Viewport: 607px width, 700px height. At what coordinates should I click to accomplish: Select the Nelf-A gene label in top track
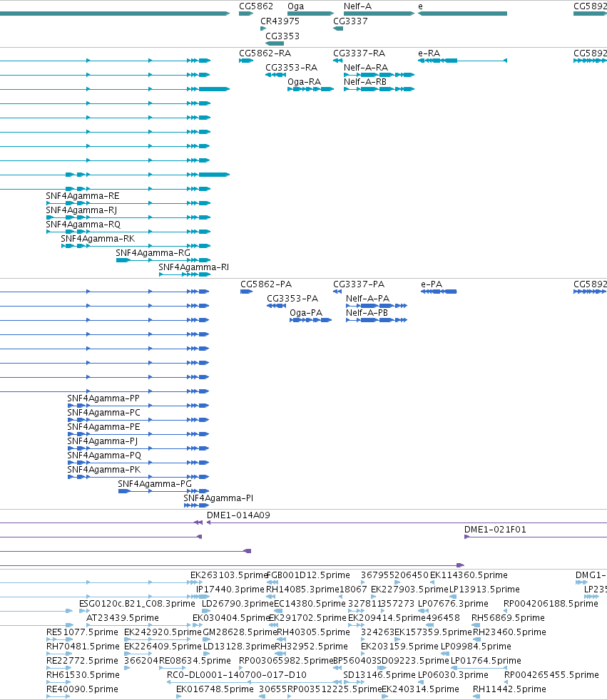tap(357, 6)
